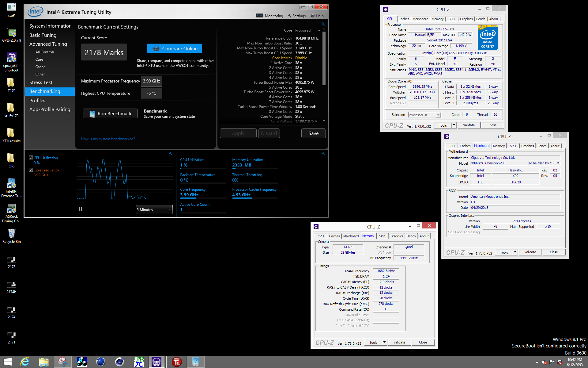Open the xtuP desktop icon
The width and height of the screenshot is (588, 368).
click(x=11, y=10)
